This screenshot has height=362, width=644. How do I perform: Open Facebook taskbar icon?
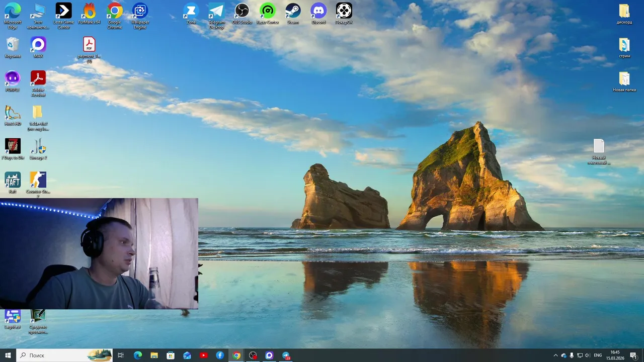220,355
